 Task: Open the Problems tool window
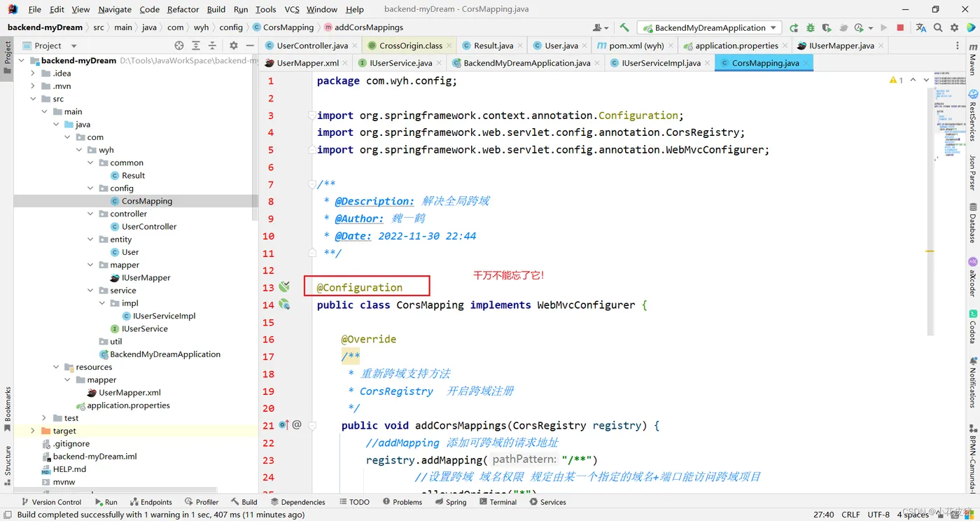402,502
